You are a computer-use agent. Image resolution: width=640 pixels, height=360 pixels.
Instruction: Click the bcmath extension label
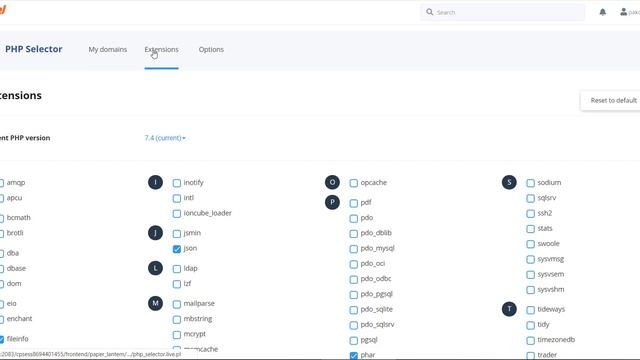[x=18, y=218]
